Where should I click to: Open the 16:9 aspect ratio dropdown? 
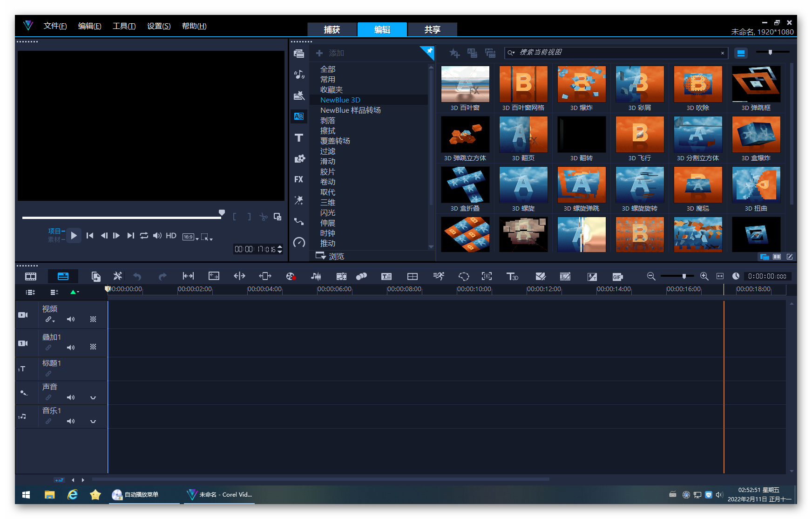pos(190,237)
